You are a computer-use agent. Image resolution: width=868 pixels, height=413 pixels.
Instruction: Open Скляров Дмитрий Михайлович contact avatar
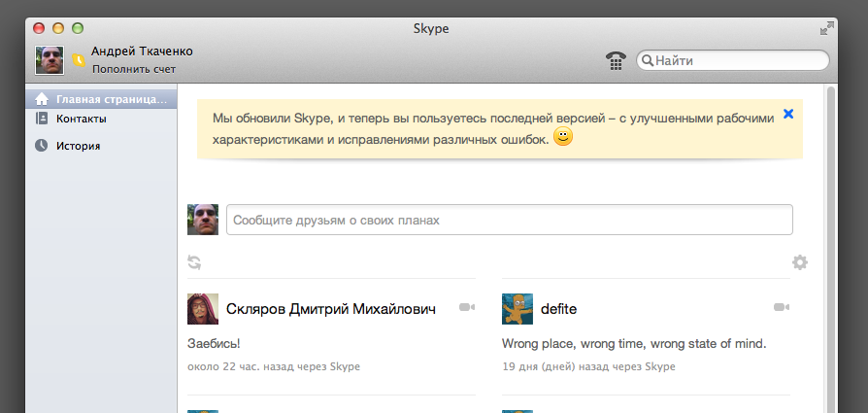click(x=202, y=309)
